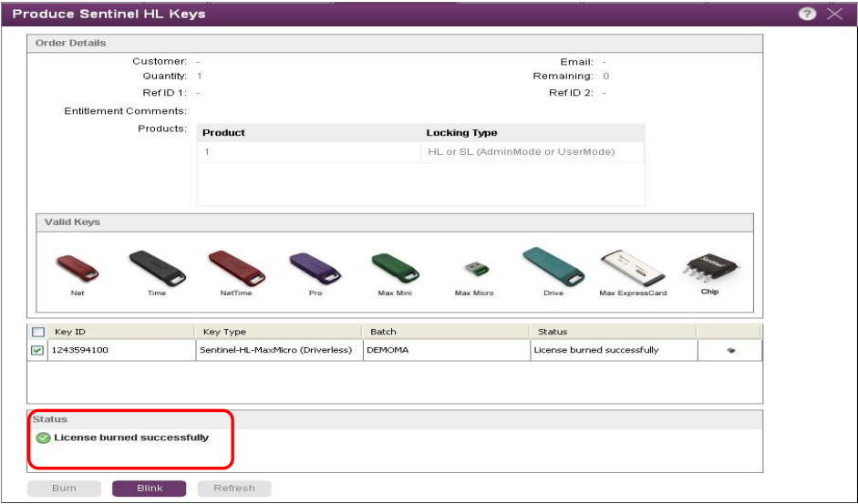Click the teal Drive key icon
858x504 pixels.
[x=553, y=266]
